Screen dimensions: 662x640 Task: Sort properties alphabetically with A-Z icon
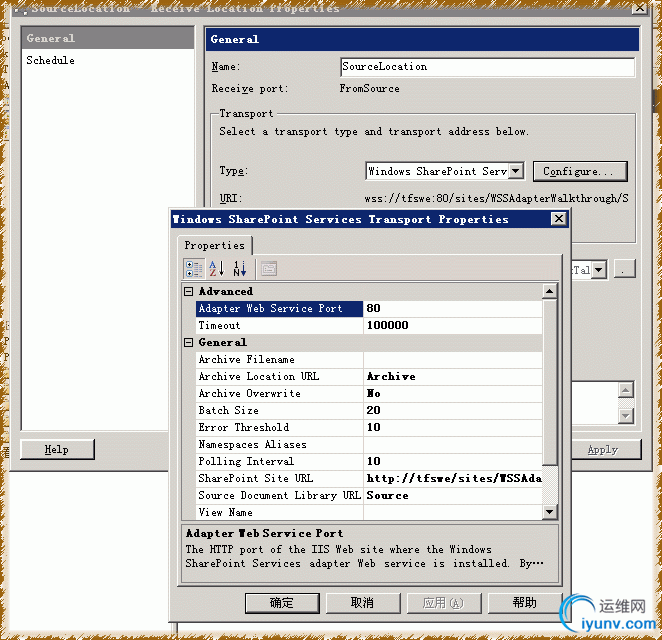coord(217,268)
